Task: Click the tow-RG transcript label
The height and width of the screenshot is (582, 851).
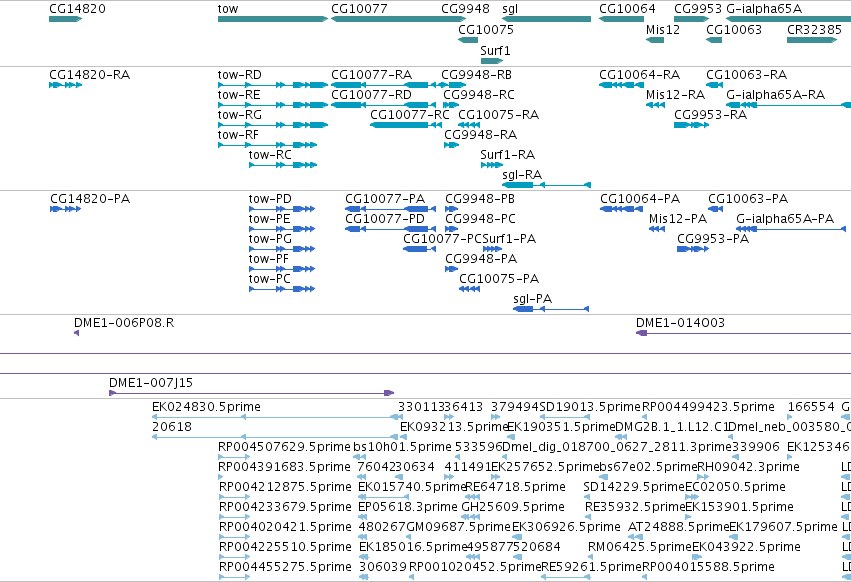Action: click(239, 115)
